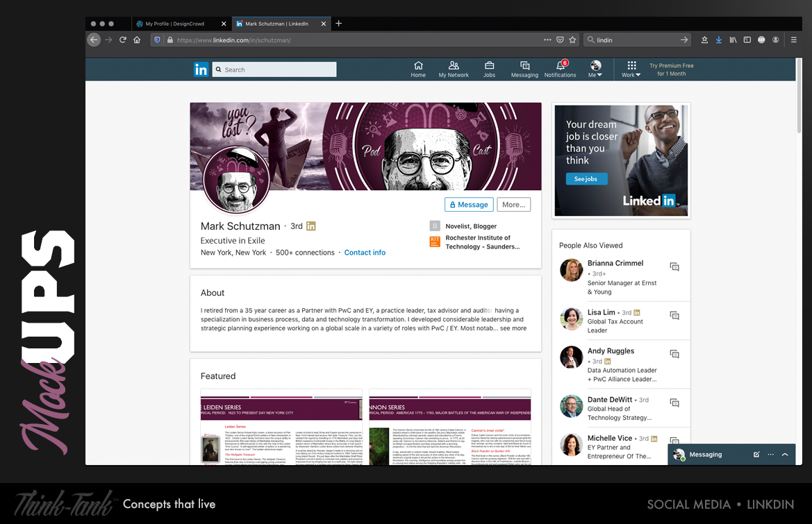The height and width of the screenshot is (524, 812).
Task: Click See jobs in the ad
Action: coord(586,179)
